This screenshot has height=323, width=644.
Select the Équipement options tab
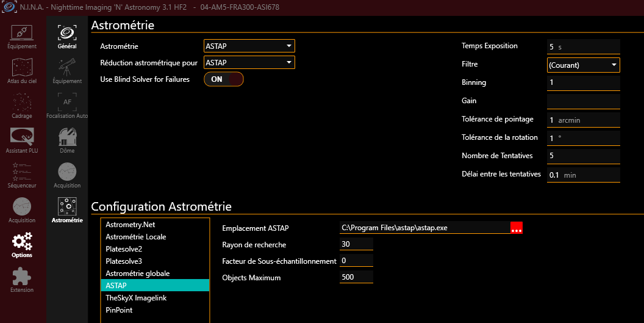click(67, 71)
